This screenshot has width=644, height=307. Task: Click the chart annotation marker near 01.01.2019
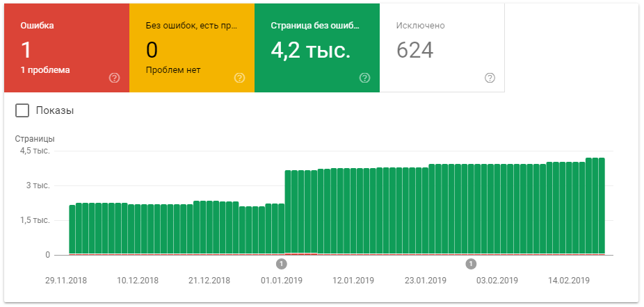coord(282,264)
